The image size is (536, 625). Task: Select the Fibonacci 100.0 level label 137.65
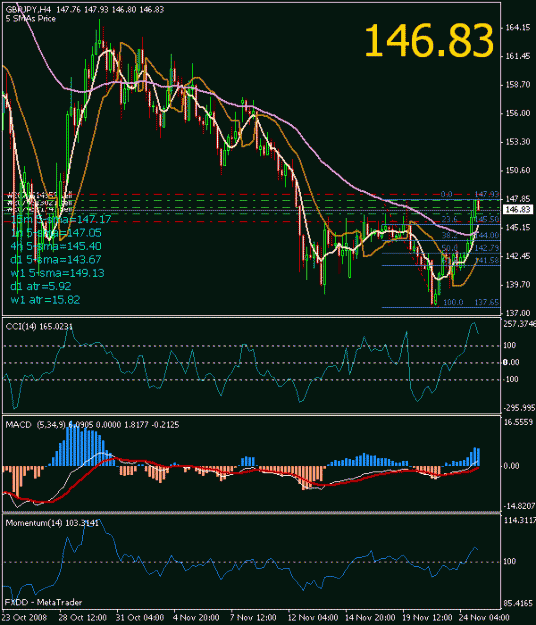(471, 303)
